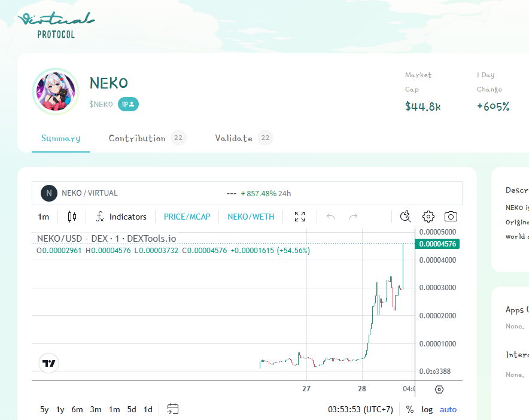Set bottom range to 1m
This screenshot has height=420, width=529.
(114, 410)
